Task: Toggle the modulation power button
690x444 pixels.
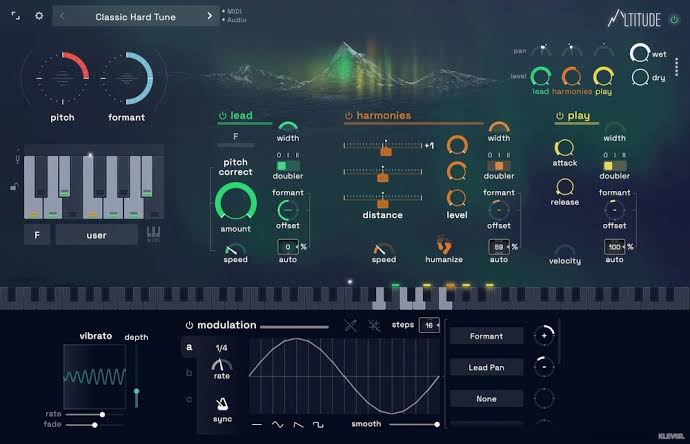Action: [189, 325]
